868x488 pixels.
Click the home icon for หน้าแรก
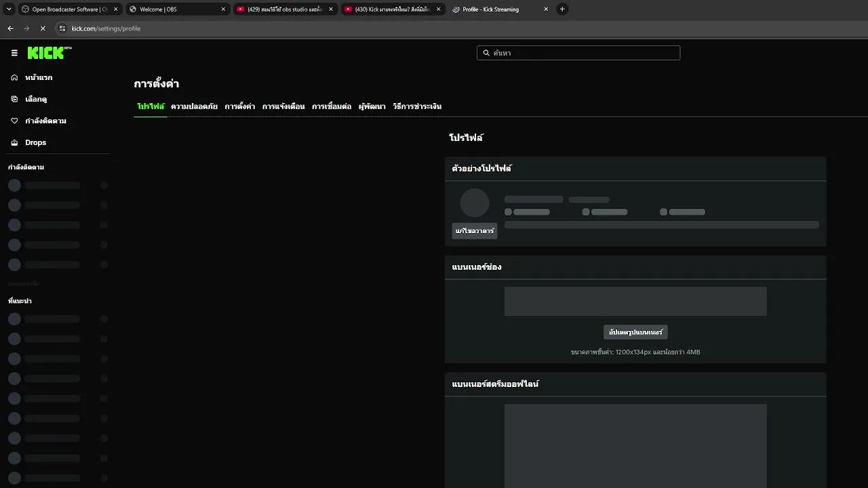[x=14, y=77]
